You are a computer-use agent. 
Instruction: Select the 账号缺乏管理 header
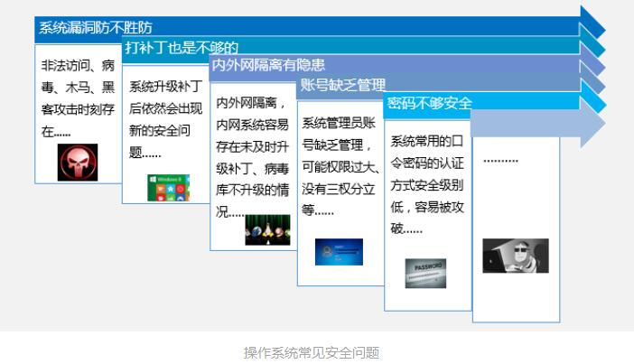click(343, 85)
